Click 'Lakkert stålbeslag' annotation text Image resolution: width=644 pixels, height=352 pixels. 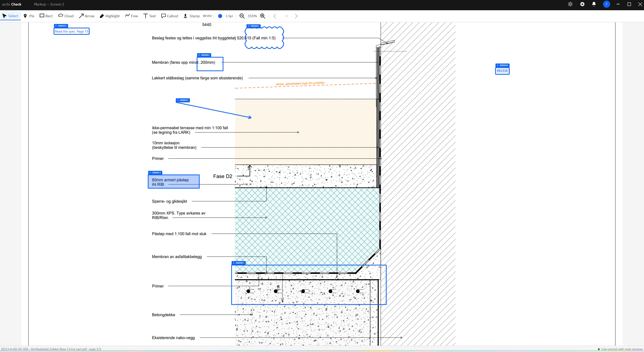[x=197, y=78]
